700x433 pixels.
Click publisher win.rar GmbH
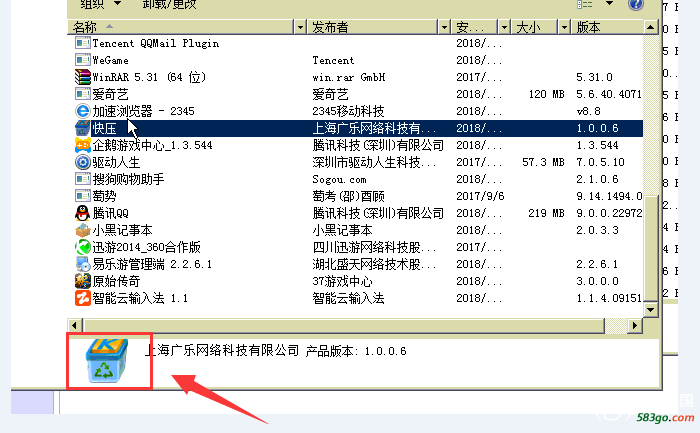click(x=349, y=77)
